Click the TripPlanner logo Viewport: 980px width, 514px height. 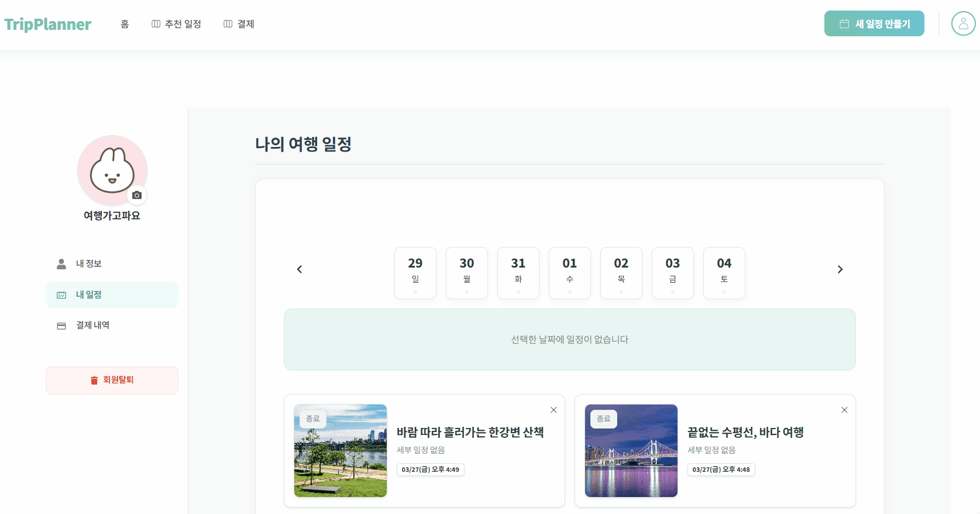[x=48, y=24]
